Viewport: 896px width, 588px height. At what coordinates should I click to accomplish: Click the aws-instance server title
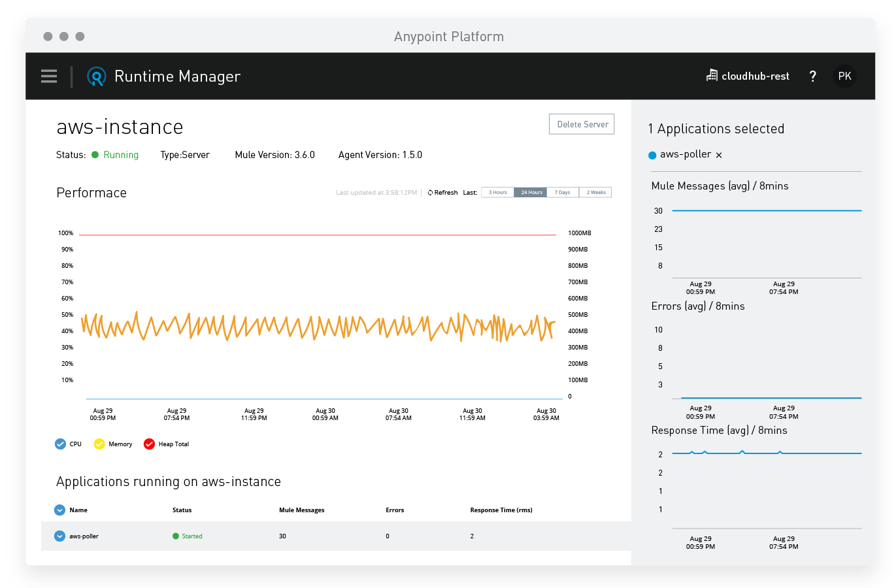click(x=120, y=127)
